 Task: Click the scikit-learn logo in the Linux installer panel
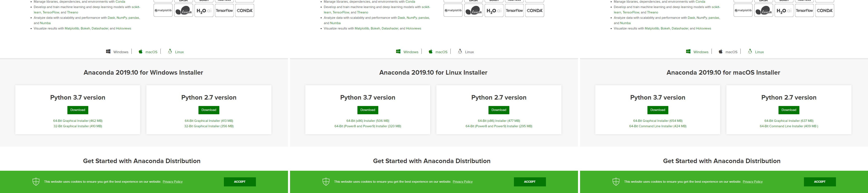(x=474, y=11)
